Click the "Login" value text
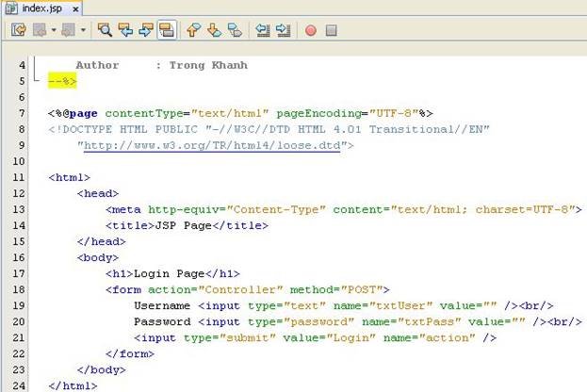Screen dimensions: 587x392 click(x=351, y=337)
